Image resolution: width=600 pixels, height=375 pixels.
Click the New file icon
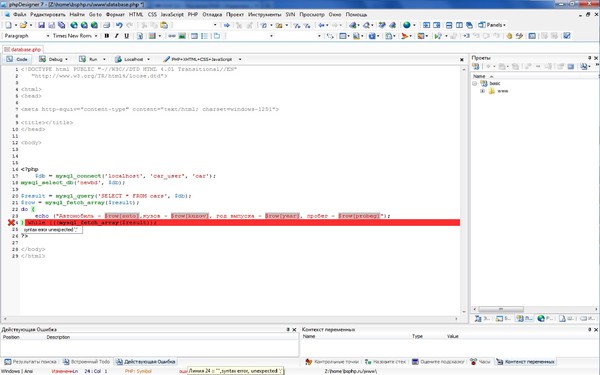pos(8,25)
